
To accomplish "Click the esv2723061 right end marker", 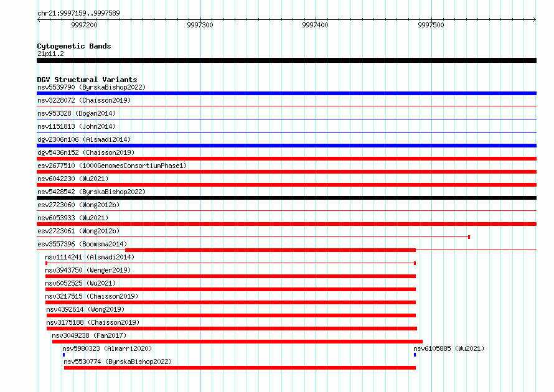I will pyautogui.click(x=469, y=237).
